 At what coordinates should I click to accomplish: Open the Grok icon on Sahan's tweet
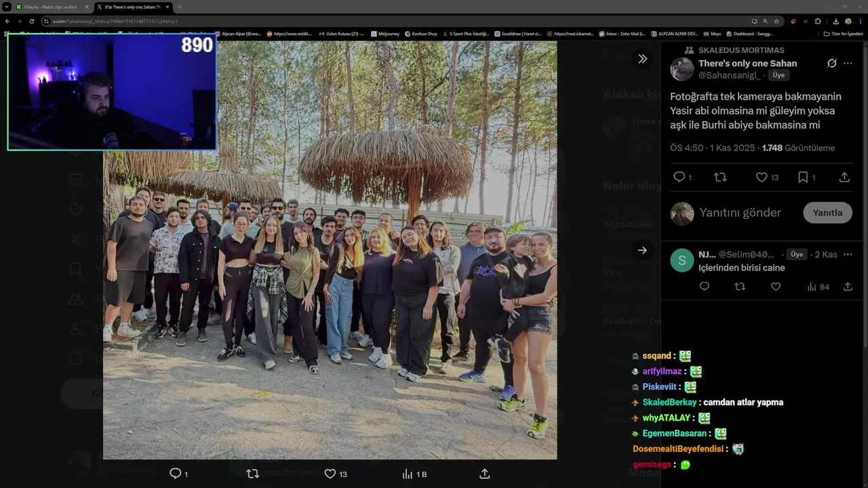(831, 63)
